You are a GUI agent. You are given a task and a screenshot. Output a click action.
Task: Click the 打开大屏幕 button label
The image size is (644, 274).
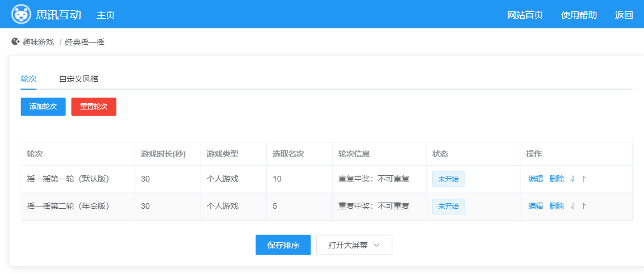click(348, 245)
